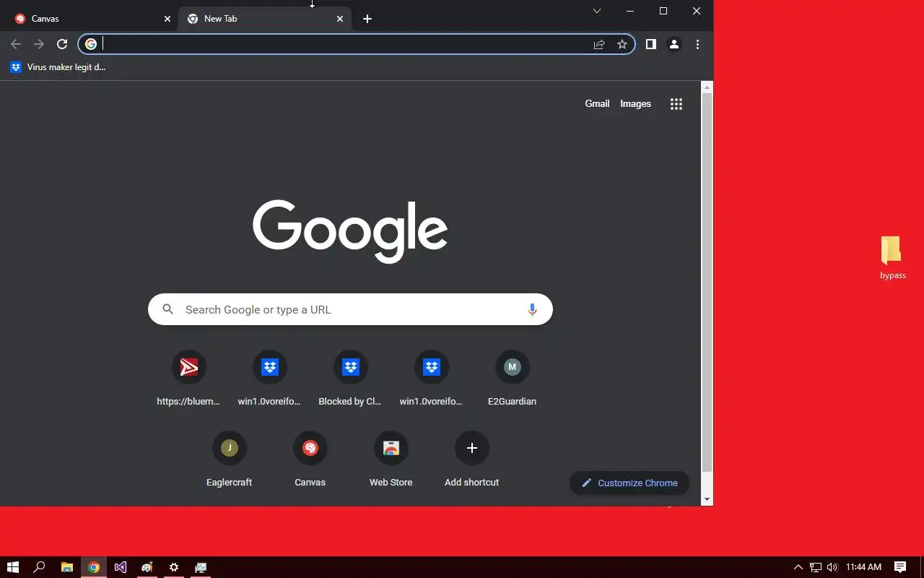Open the volume control tray icon
Viewport: 924px width, 578px height.
832,567
